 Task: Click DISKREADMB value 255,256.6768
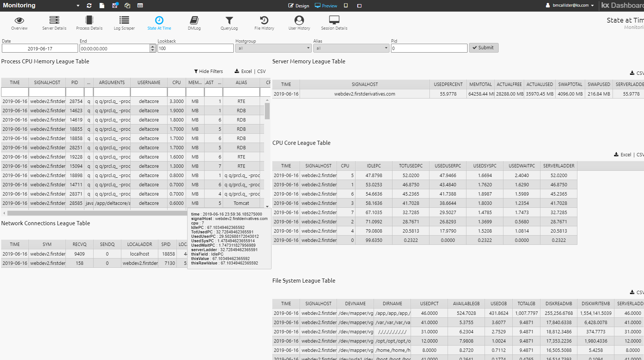559,313
